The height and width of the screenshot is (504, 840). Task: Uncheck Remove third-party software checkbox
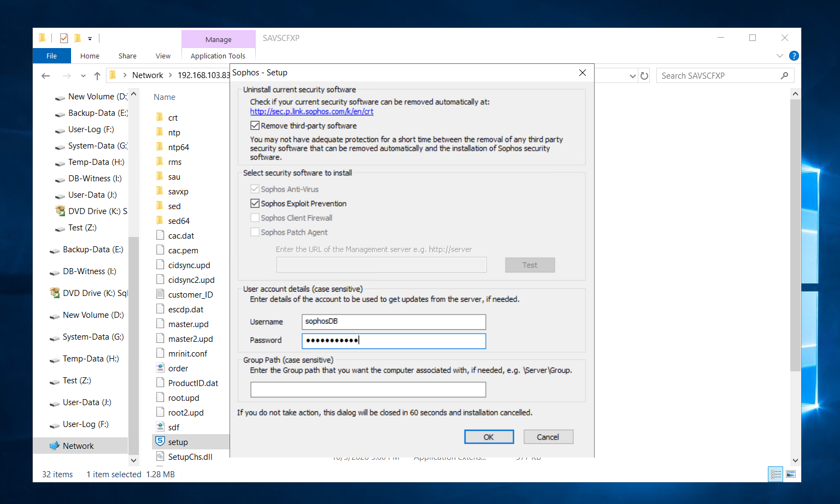[x=255, y=126]
